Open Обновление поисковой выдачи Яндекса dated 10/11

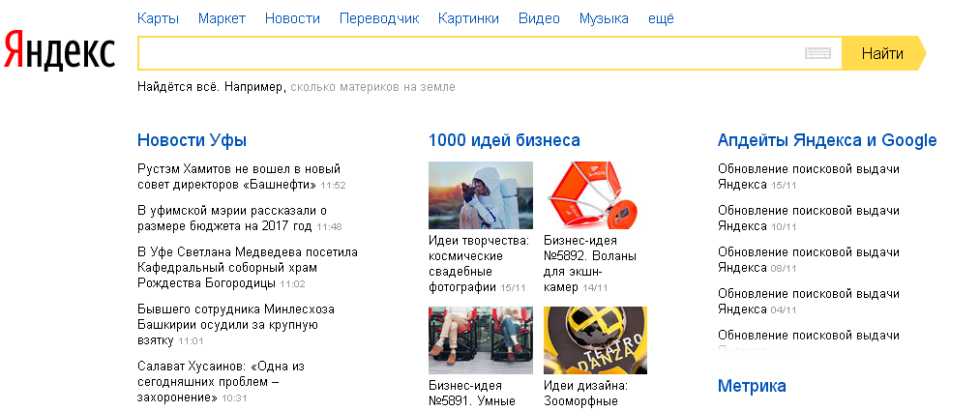click(x=809, y=219)
